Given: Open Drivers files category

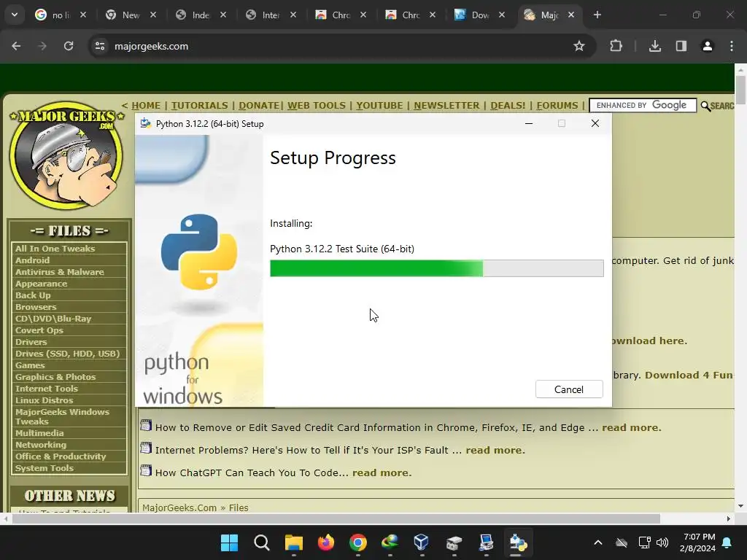Looking at the screenshot, I should [31, 342].
